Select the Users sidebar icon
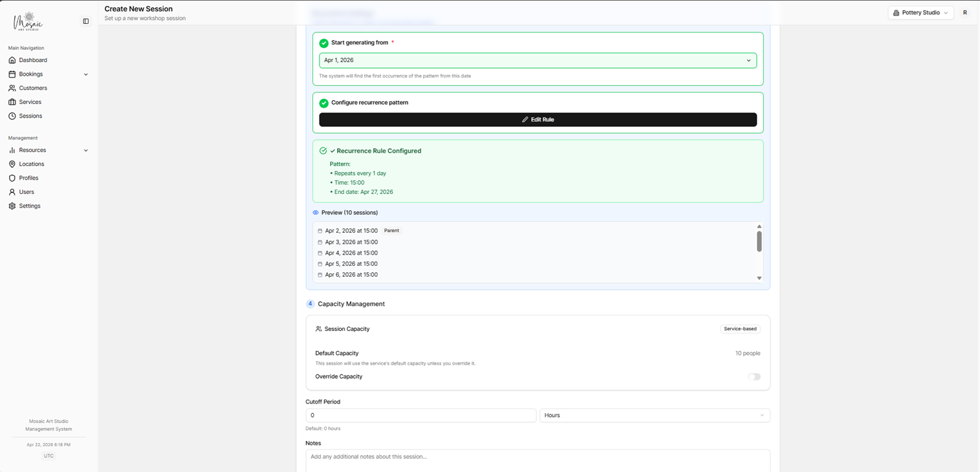Image resolution: width=980 pixels, height=472 pixels. coord(13,191)
